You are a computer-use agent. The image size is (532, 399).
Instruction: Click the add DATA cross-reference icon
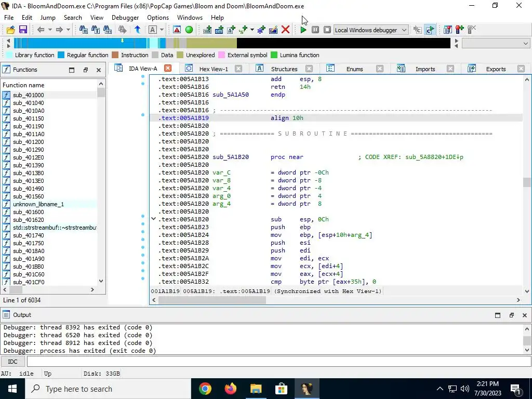click(x=219, y=30)
